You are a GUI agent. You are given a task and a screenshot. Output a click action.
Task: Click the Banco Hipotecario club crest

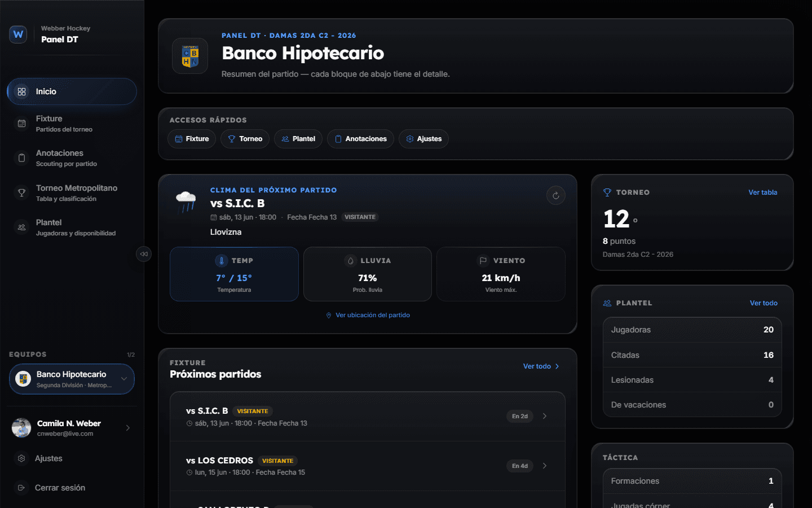190,56
